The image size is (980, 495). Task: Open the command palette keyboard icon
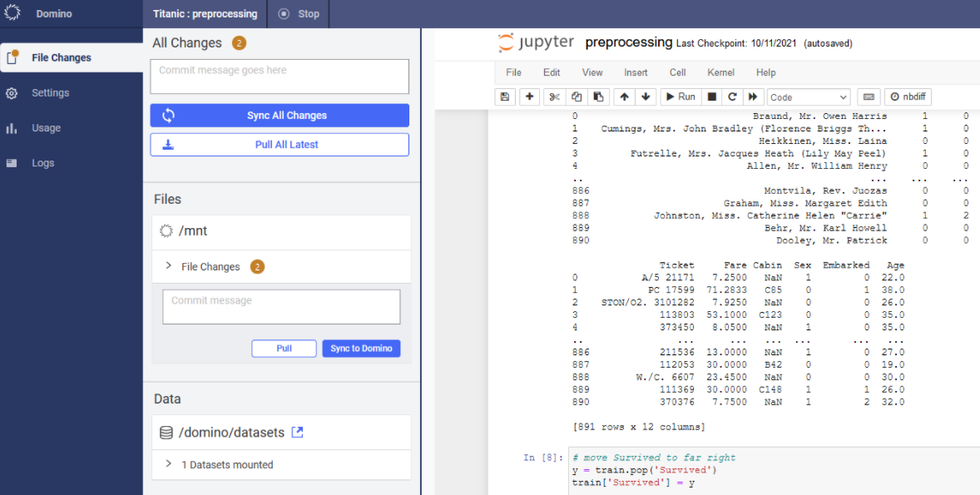(x=869, y=97)
